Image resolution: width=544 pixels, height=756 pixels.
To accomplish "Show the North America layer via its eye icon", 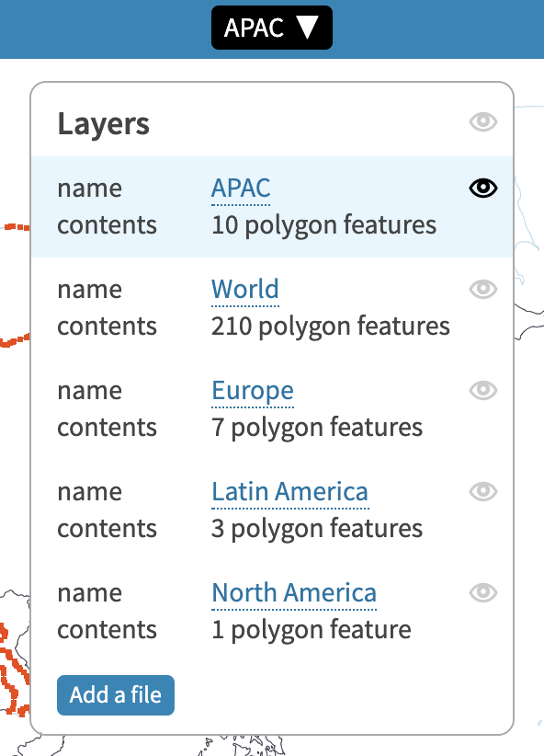I will [x=482, y=592].
